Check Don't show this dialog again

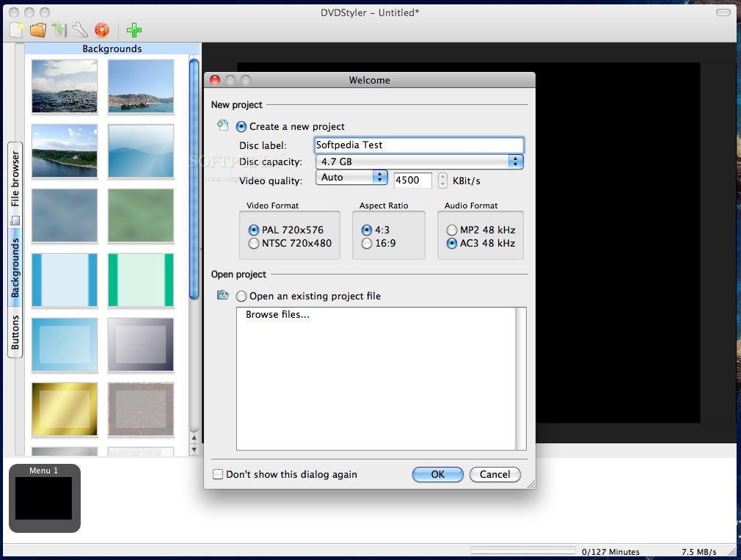click(218, 474)
